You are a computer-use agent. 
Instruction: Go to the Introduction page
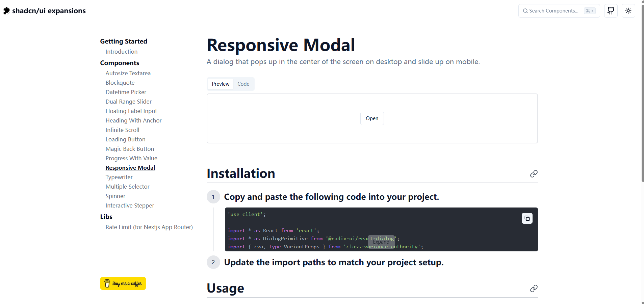pos(121,52)
